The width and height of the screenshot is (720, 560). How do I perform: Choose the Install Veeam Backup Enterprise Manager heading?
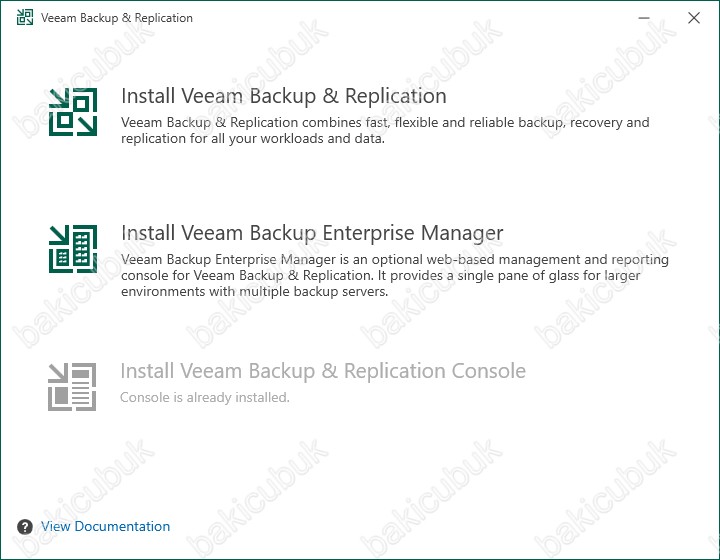click(x=312, y=233)
